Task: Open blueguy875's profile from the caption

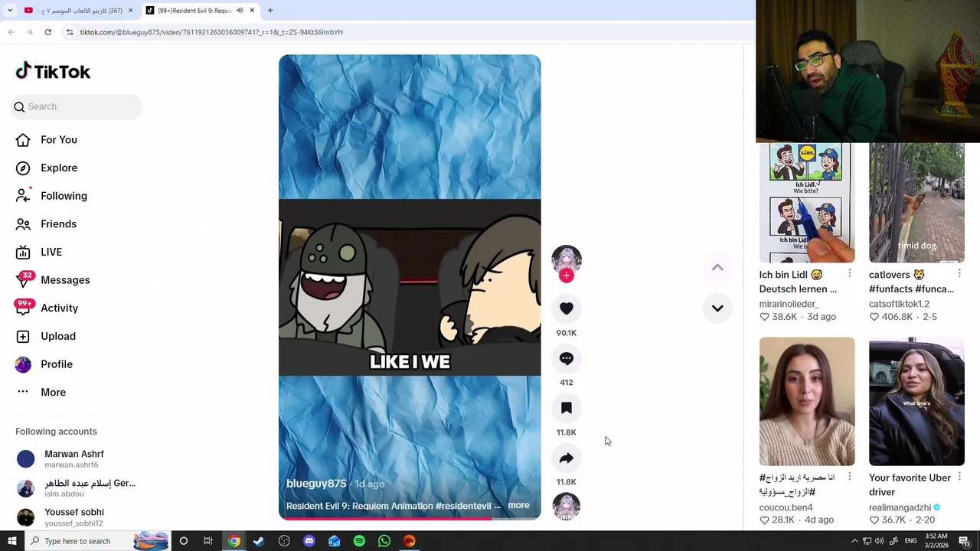Action: click(316, 484)
